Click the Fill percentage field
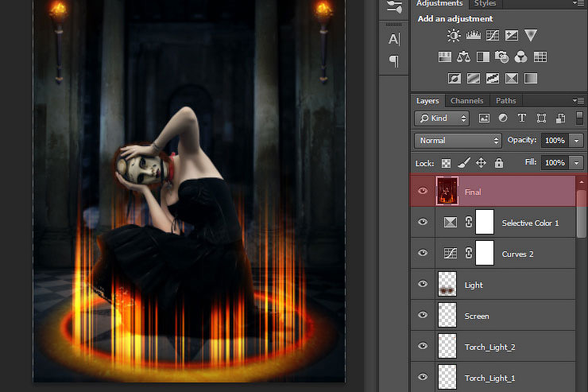The height and width of the screenshot is (392, 588). point(554,163)
